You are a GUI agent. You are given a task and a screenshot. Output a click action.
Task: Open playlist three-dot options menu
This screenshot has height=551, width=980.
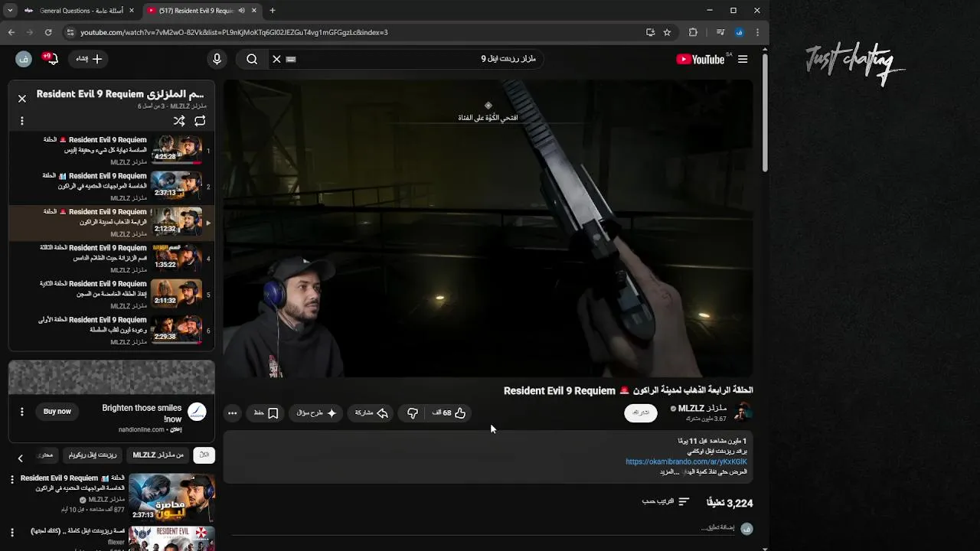(21, 121)
